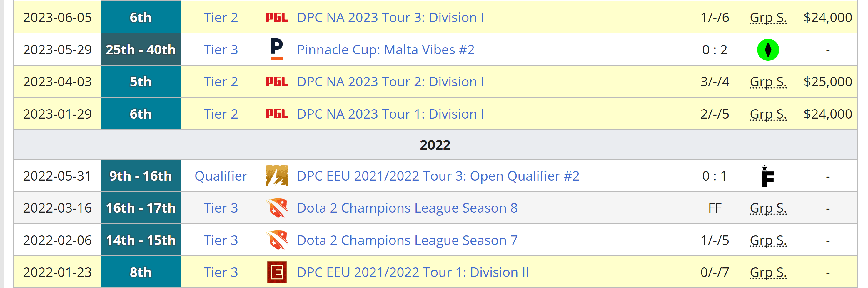The height and width of the screenshot is (288, 868).
Task: Click PGL logo beside DPC NA Tour 3
Action: click(277, 18)
